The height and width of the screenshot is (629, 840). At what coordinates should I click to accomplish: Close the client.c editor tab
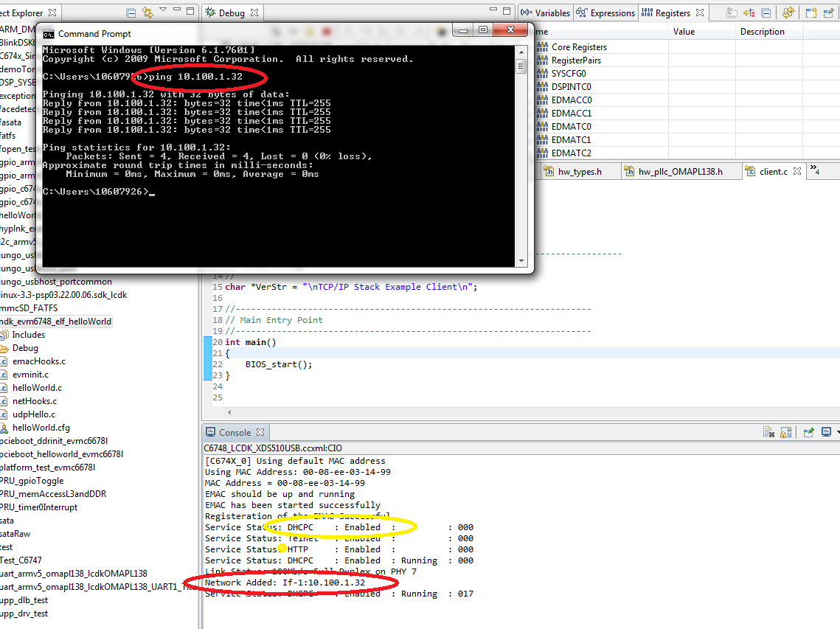pos(797,171)
